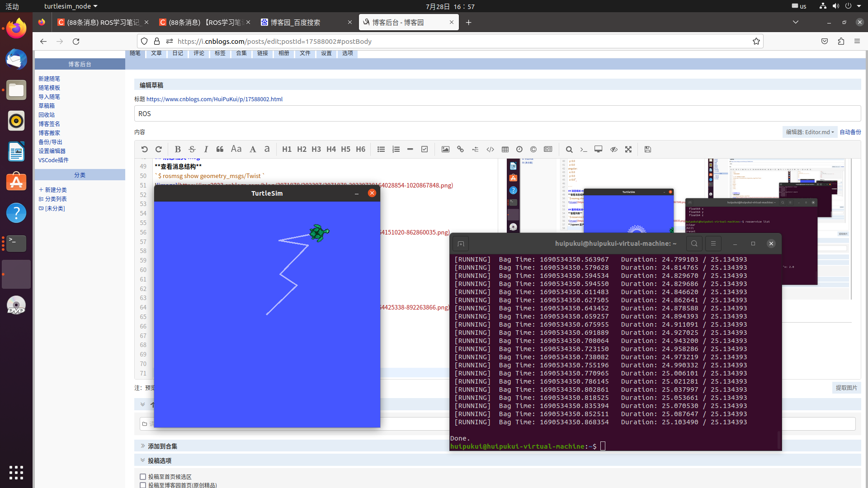Expand the 添加到合集 section
Screen dimensions: 868x488
pyautogui.click(x=162, y=446)
